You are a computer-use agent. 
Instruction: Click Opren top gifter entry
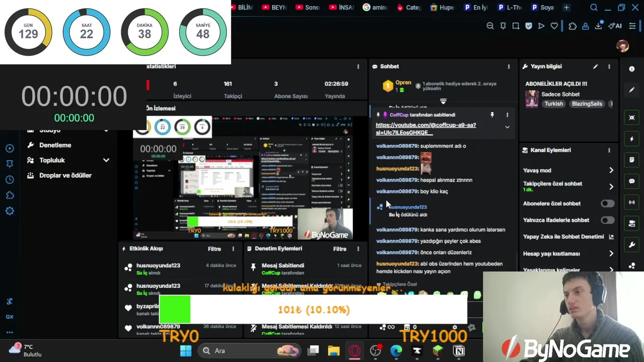click(x=397, y=86)
